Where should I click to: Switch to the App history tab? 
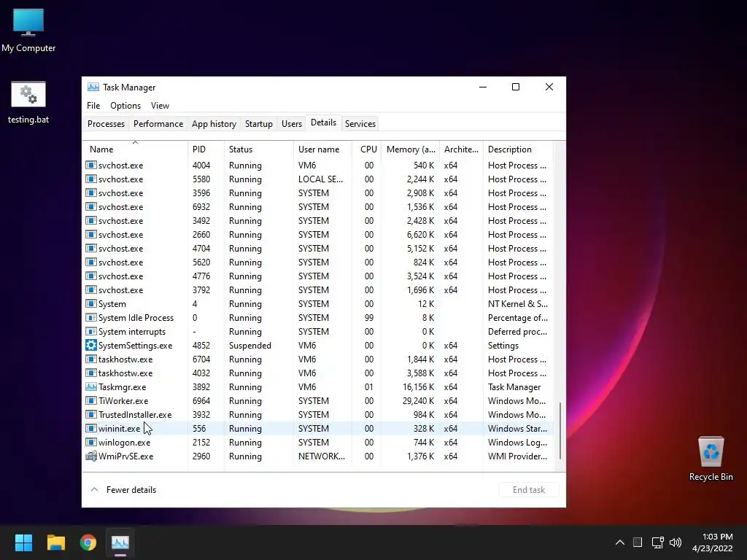tap(214, 124)
